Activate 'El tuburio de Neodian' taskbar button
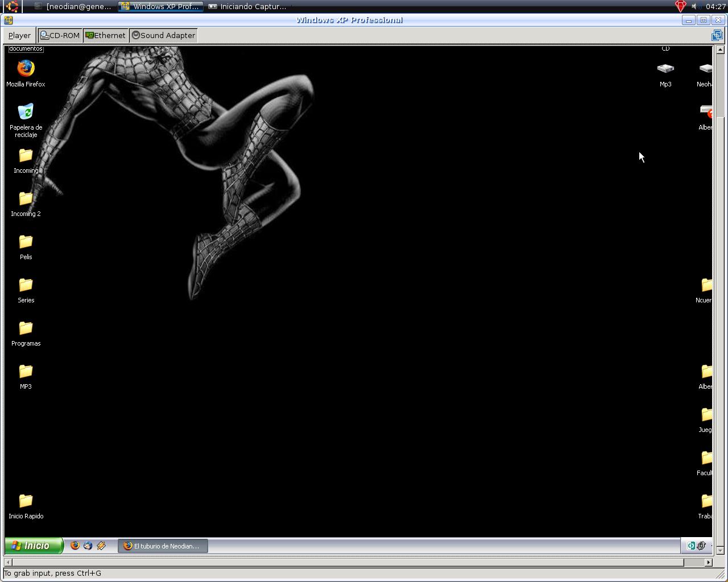 coord(163,546)
